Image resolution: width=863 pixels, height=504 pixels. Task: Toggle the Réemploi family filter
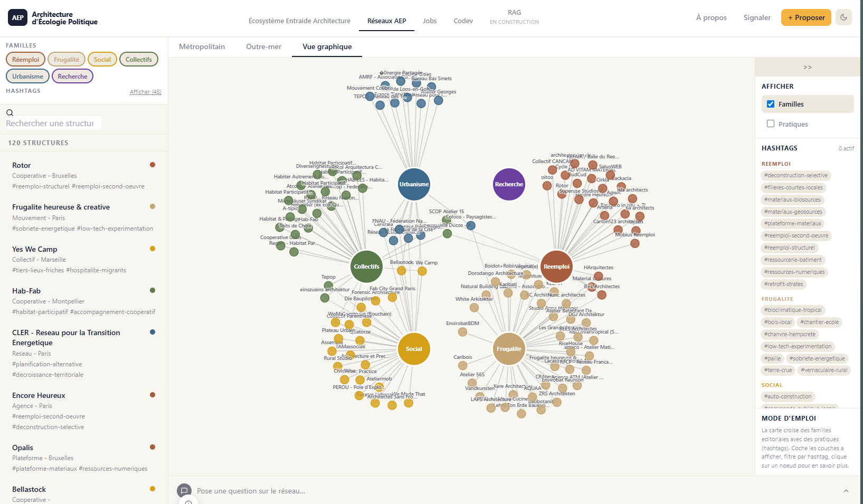pyautogui.click(x=26, y=60)
